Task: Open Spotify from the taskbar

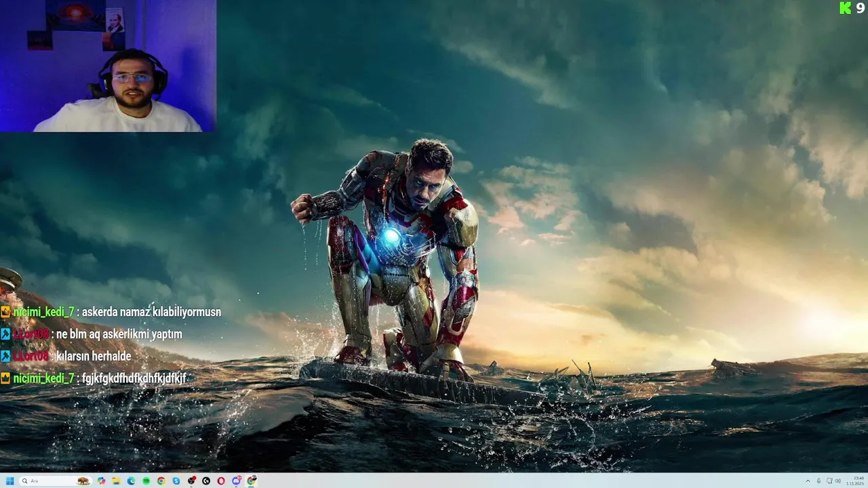Action: tap(146, 481)
